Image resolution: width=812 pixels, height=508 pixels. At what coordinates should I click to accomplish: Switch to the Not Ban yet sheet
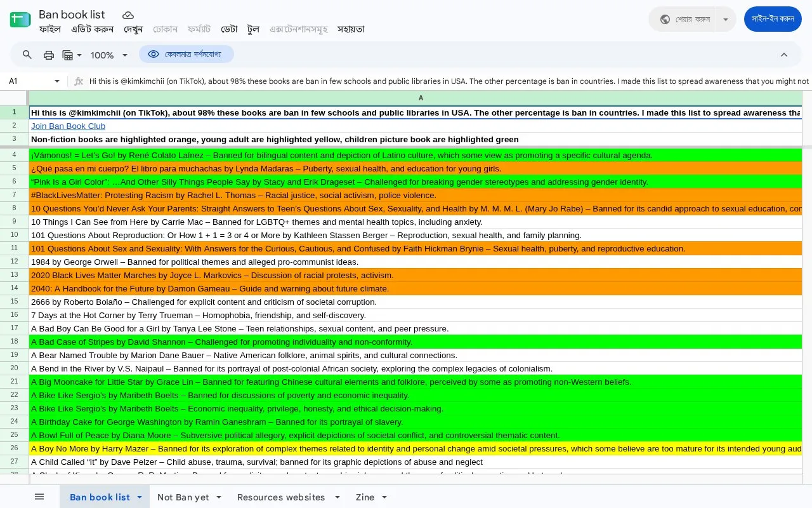tap(183, 497)
